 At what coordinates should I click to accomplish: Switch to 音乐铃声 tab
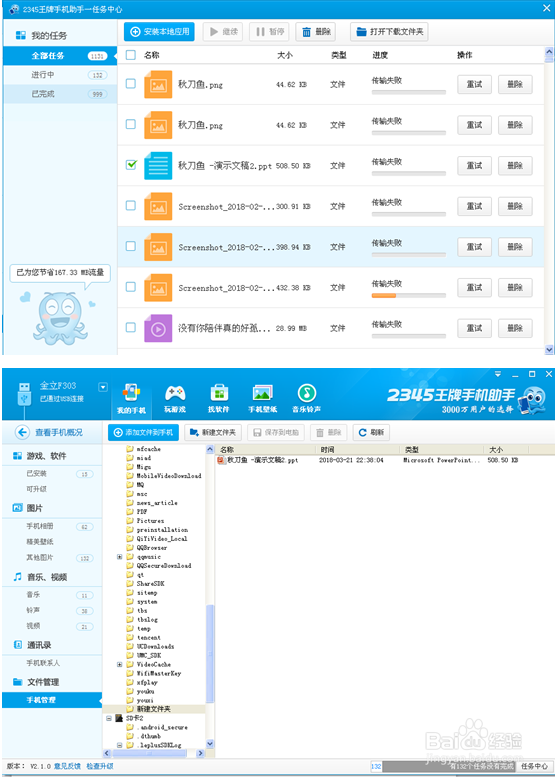(307, 398)
